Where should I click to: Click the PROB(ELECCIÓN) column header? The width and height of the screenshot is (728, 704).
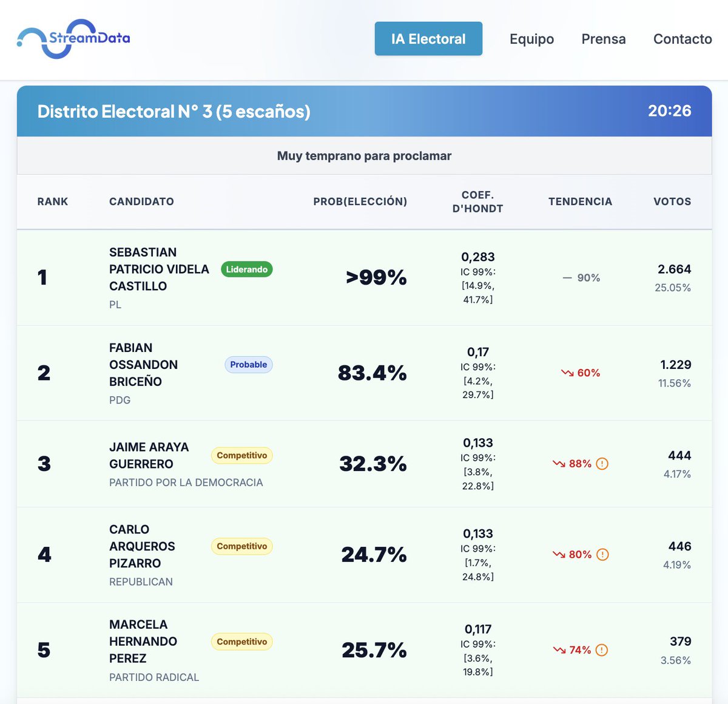(x=360, y=201)
